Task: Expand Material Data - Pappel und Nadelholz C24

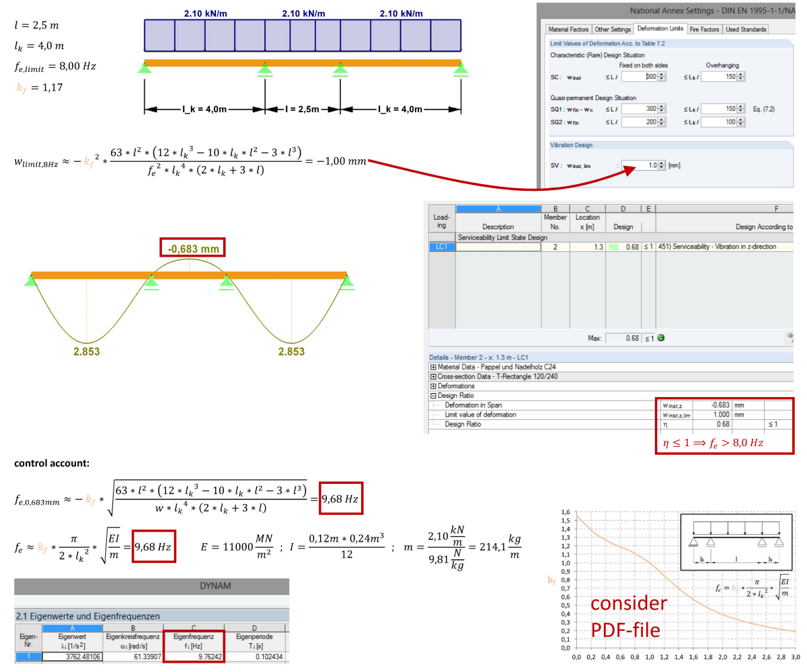Action: [x=434, y=368]
